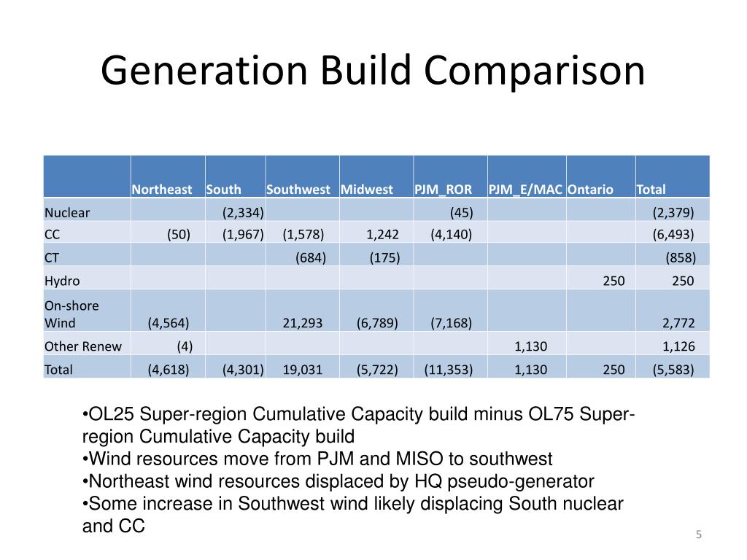Select the Nuclear PJM_ROR value (45)

[x=462, y=213]
